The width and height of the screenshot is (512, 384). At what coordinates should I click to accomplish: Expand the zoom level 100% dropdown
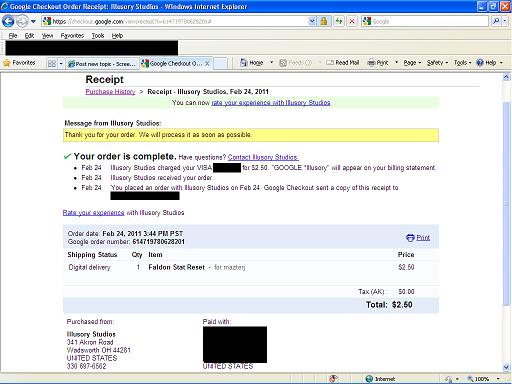click(x=498, y=379)
